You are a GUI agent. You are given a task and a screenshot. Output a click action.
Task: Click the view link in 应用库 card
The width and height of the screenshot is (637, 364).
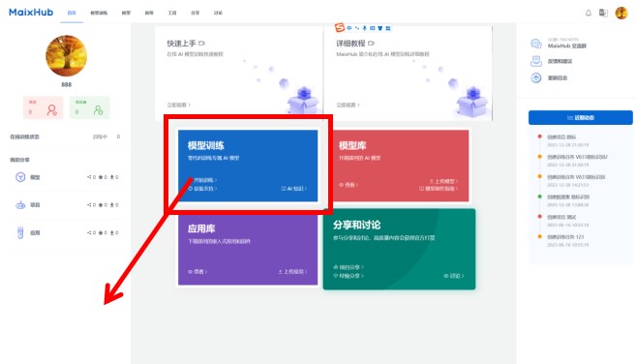click(x=197, y=271)
